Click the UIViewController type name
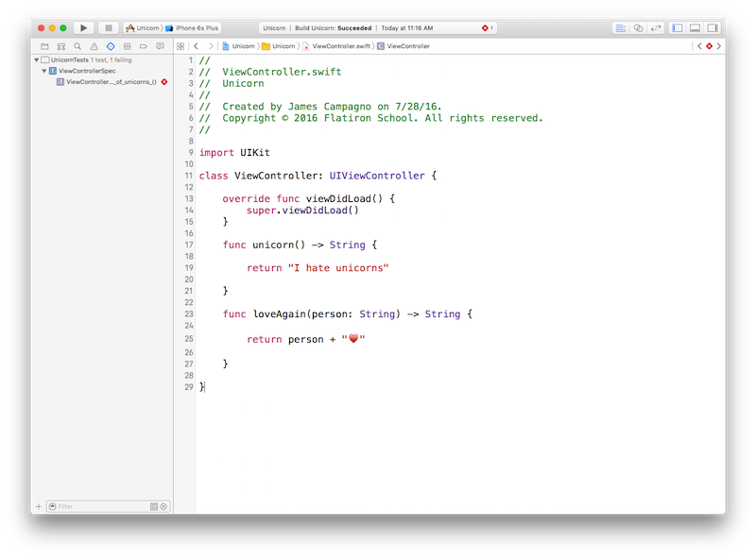The image size is (756, 558). click(377, 176)
